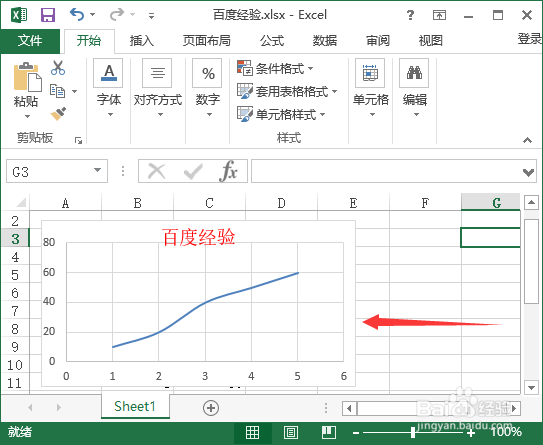The height and width of the screenshot is (445, 543).
Task: Click next sheet navigation arrow
Action: [59, 408]
